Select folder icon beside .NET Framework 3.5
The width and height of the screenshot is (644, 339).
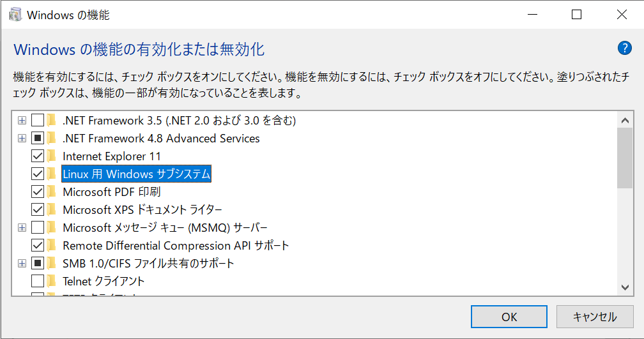coord(51,120)
